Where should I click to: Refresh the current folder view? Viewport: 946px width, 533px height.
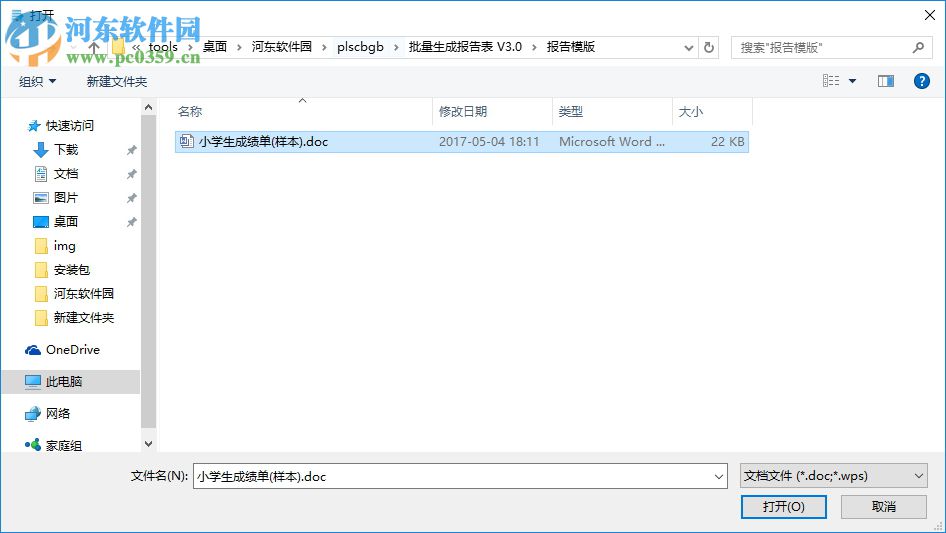coord(709,47)
